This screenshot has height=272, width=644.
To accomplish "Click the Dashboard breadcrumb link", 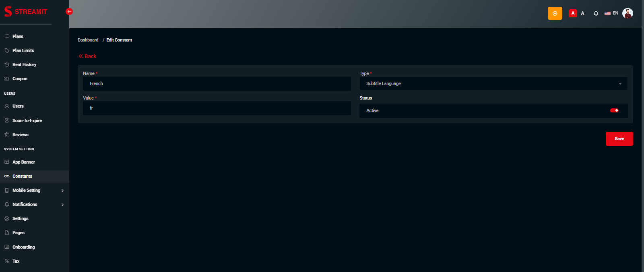I will [88, 40].
